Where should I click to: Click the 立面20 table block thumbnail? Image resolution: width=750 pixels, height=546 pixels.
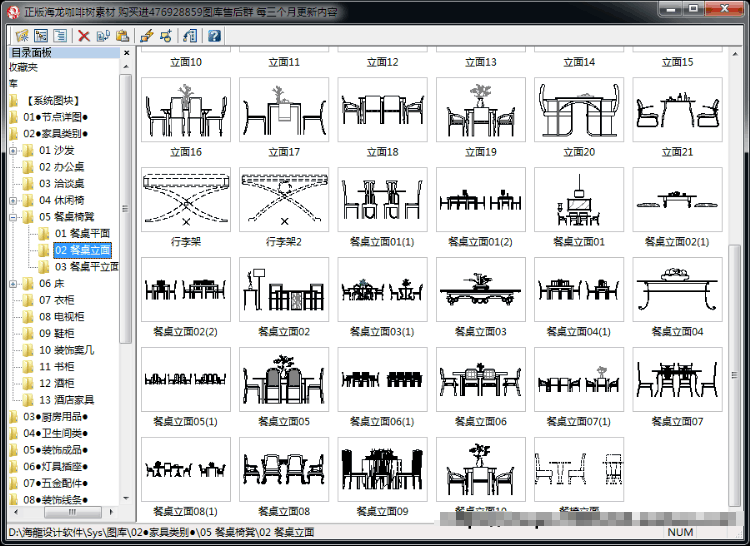[579, 110]
